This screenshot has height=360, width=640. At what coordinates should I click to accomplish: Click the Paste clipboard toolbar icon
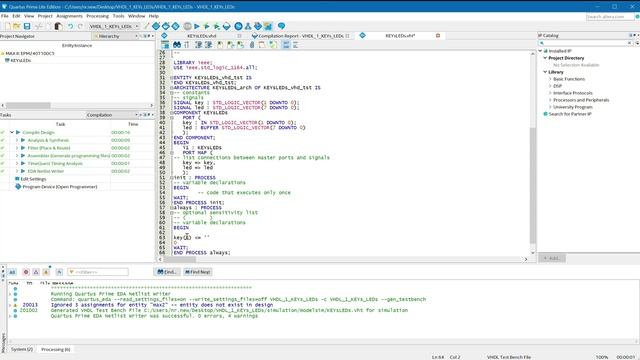58,26
